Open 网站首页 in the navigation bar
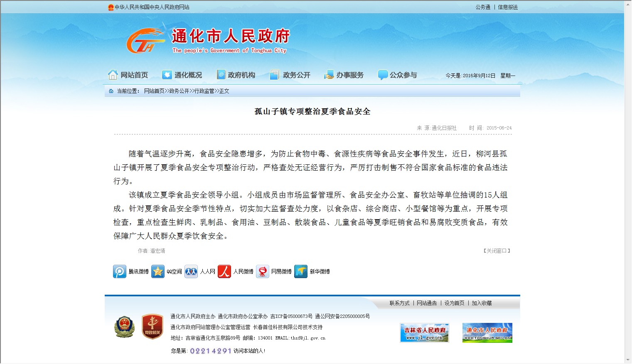 [x=128, y=75]
